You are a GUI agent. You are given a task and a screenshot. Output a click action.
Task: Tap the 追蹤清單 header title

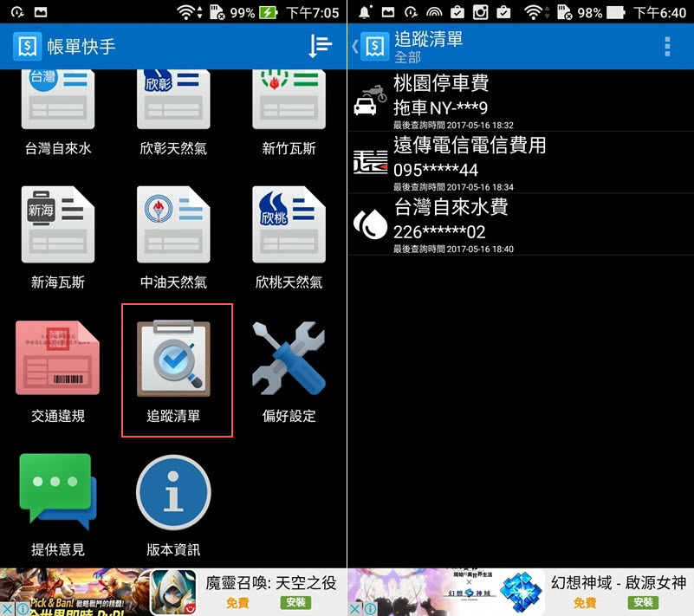click(428, 39)
